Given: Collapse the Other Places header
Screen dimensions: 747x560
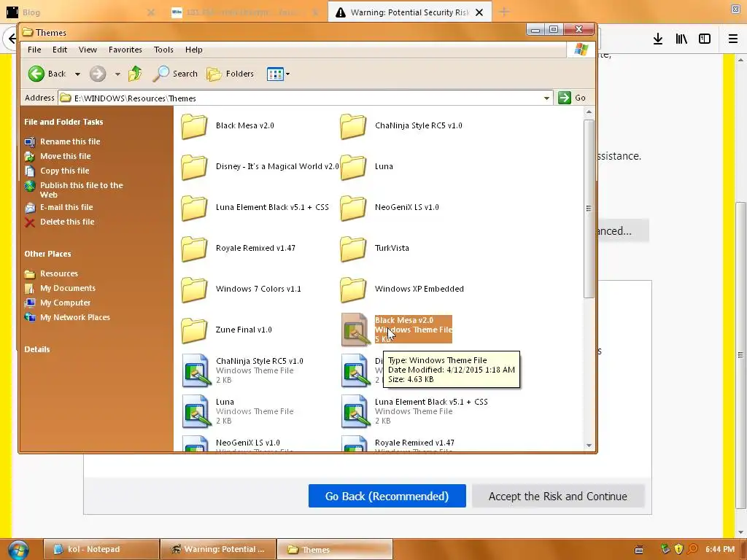Looking at the screenshot, I should [47, 254].
